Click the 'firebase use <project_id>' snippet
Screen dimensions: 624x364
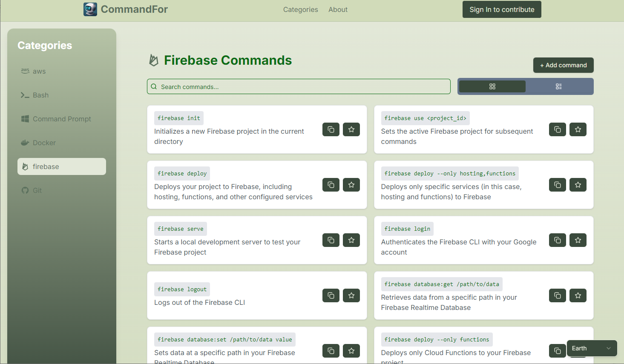point(426,118)
